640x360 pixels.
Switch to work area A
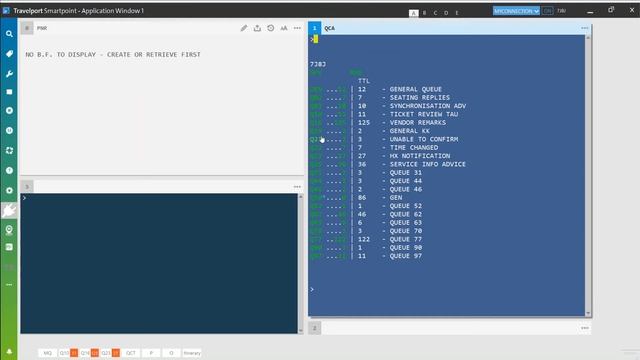pos(413,13)
